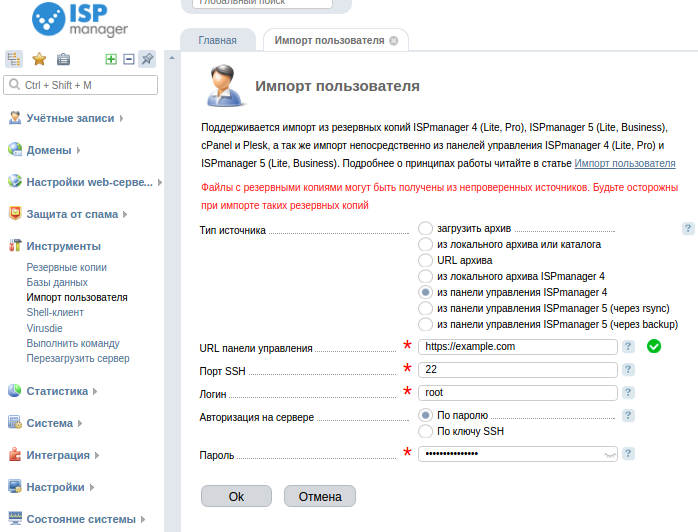Choose authorization По паролю

pos(425,415)
